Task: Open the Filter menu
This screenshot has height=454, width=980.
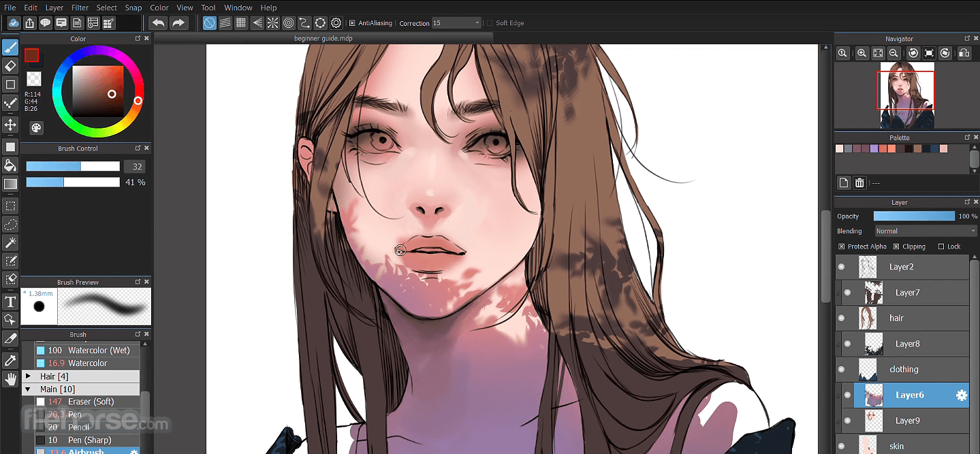Action: coord(80,7)
